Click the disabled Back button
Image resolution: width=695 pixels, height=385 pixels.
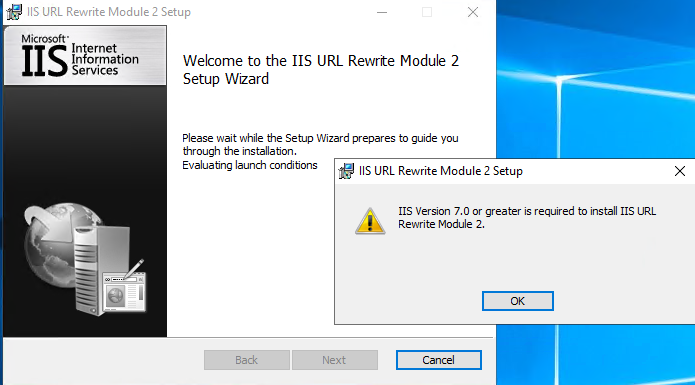(x=247, y=360)
